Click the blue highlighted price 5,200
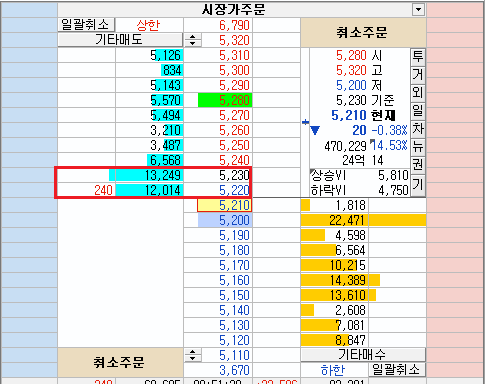The height and width of the screenshot is (384, 485). coord(225,220)
